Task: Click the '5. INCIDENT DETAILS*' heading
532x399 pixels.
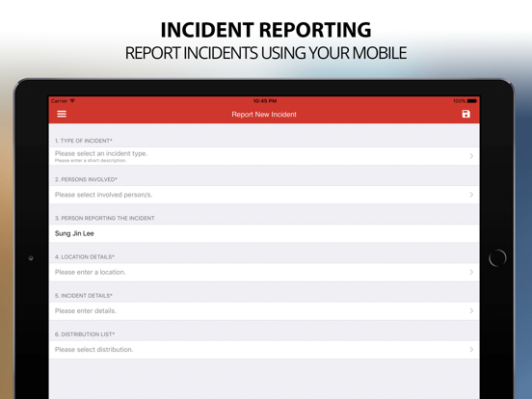Action: point(84,295)
